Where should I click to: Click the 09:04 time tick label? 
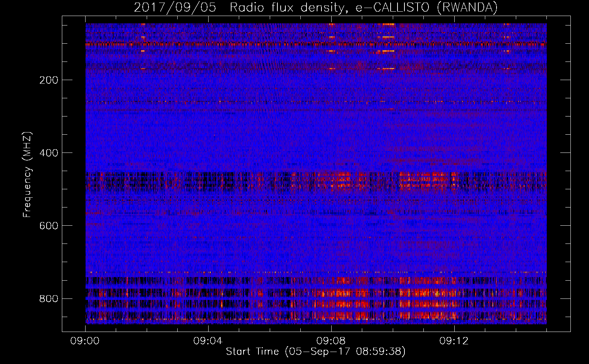[208, 341]
